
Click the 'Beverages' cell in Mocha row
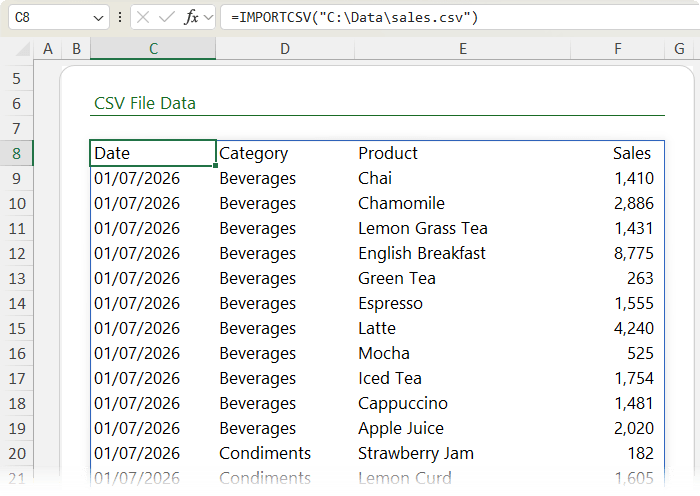point(285,353)
